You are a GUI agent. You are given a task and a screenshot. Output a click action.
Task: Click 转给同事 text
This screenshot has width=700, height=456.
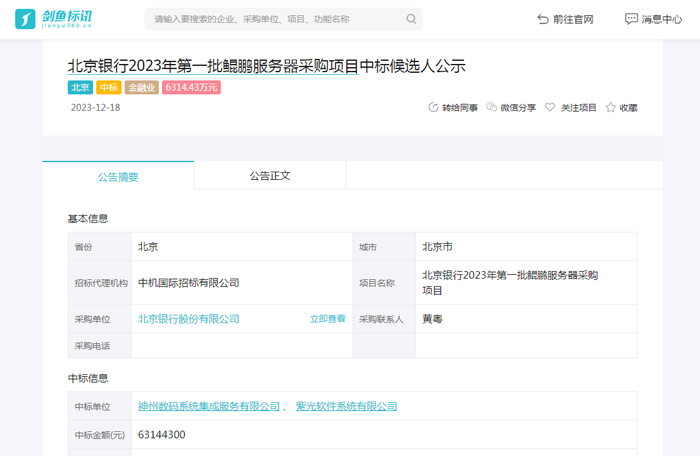pyautogui.click(x=460, y=108)
